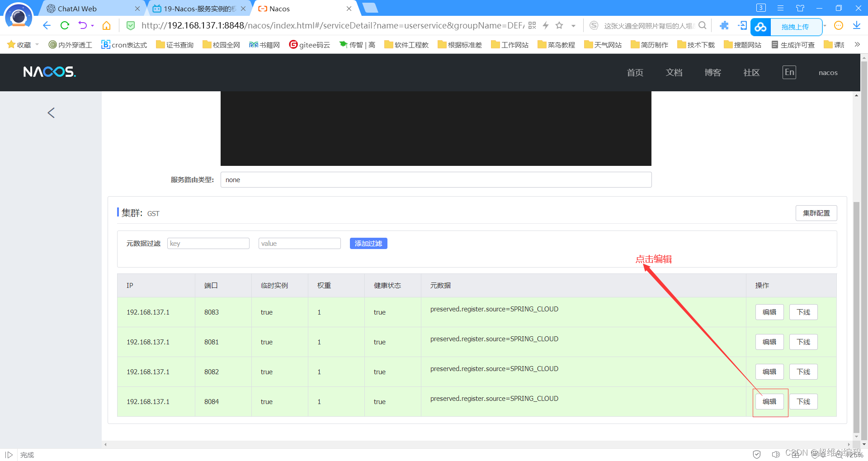Open the QR code icon in the address bar
Viewport: 868px width, 461px height.
[532, 25]
